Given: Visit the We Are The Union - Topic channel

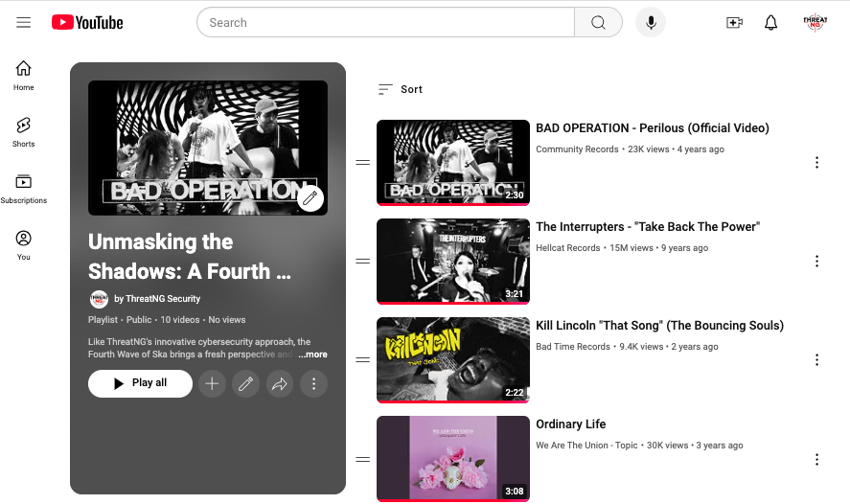Looking at the screenshot, I should click(x=586, y=445).
